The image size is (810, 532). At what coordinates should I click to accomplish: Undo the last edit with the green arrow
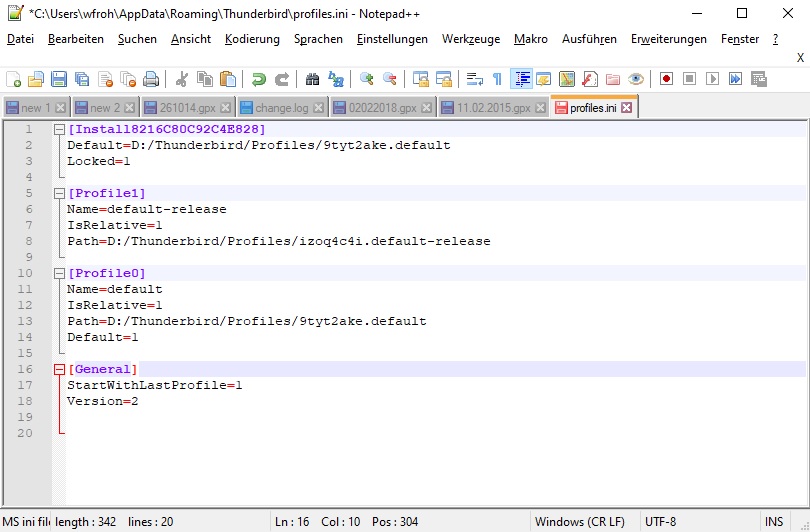[259, 79]
